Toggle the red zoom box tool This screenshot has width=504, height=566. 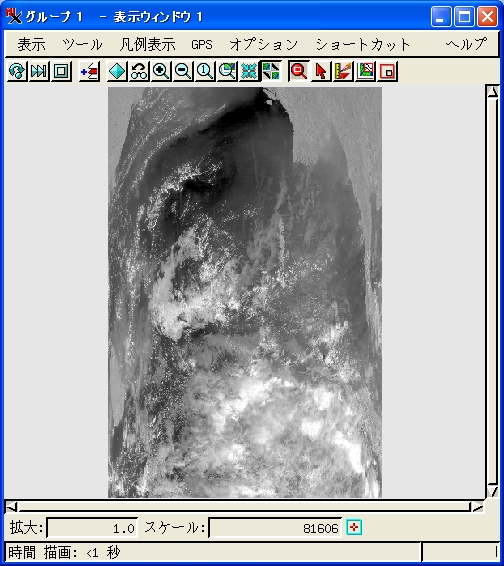(299, 71)
